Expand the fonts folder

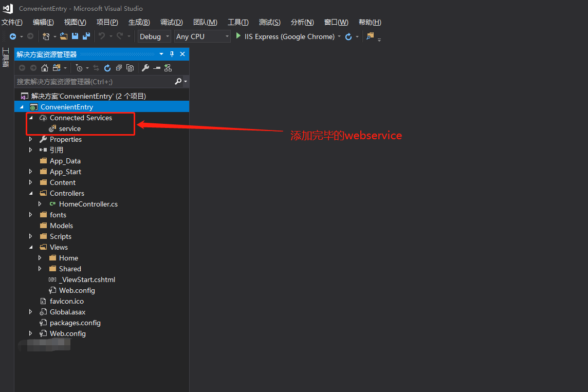(31, 215)
